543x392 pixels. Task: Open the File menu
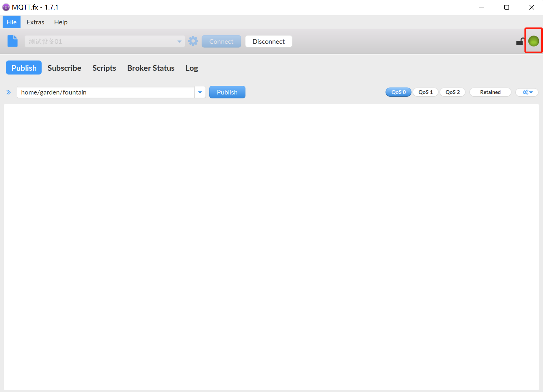(x=11, y=22)
